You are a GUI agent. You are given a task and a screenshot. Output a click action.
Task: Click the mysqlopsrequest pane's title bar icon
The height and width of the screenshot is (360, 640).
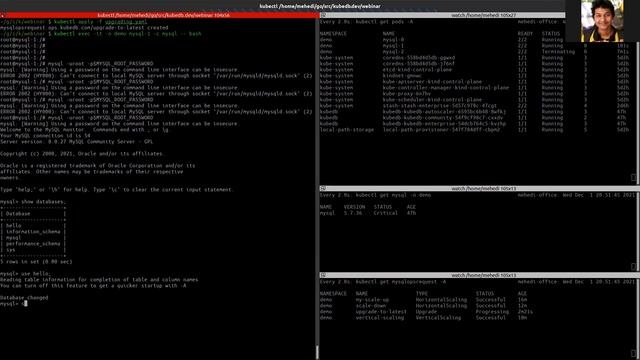pos(323,275)
